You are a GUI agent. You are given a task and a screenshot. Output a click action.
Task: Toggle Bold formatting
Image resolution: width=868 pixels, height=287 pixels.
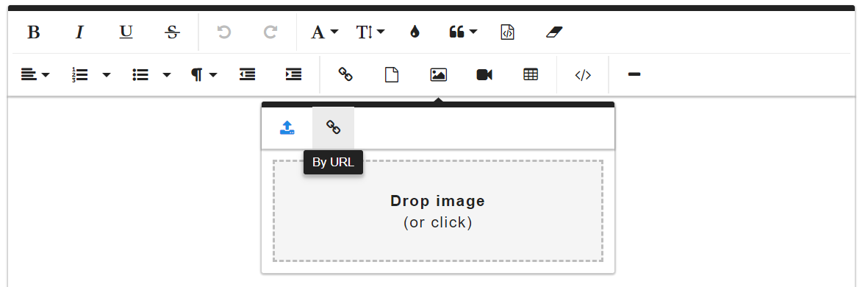[x=34, y=32]
